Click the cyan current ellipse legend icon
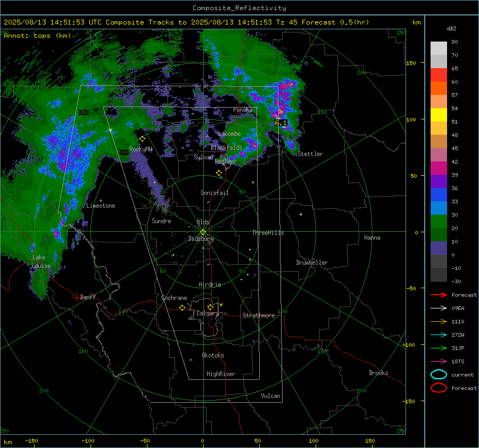 [x=439, y=374]
